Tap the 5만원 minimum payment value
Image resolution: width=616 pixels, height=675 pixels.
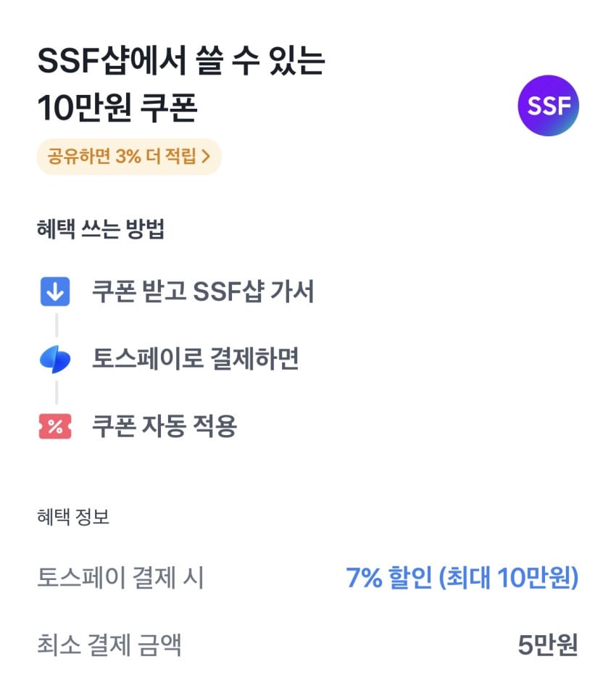point(548,645)
